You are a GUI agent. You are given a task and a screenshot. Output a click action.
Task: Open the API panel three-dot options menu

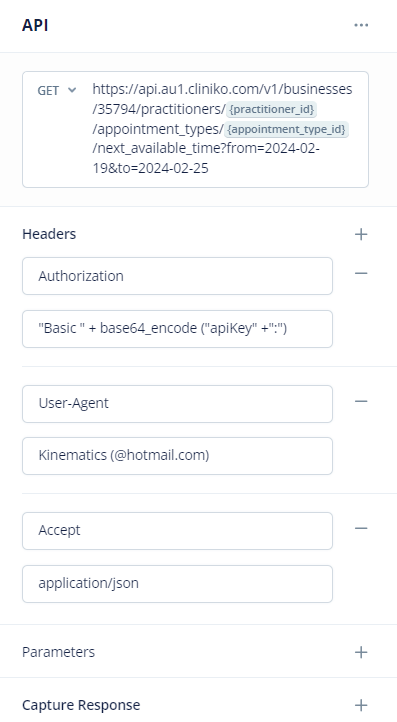[361, 25]
